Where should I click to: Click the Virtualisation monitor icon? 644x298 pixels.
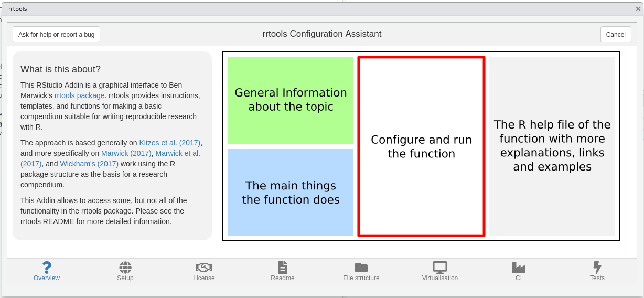(440, 268)
